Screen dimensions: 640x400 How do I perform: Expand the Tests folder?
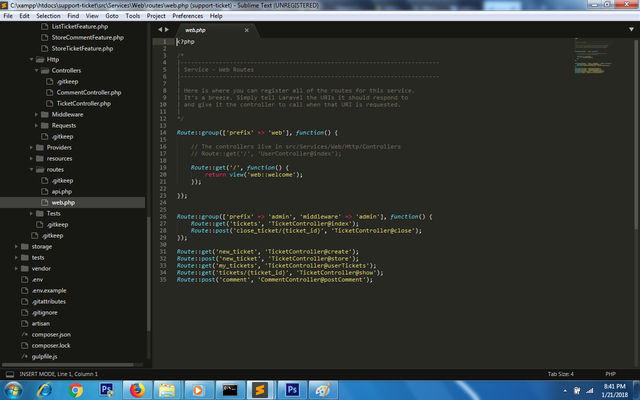[x=31, y=213]
